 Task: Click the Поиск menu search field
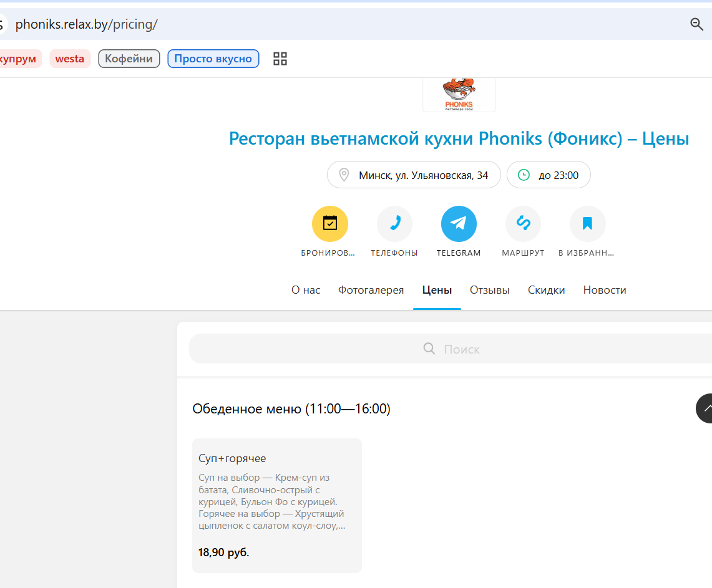coord(451,349)
